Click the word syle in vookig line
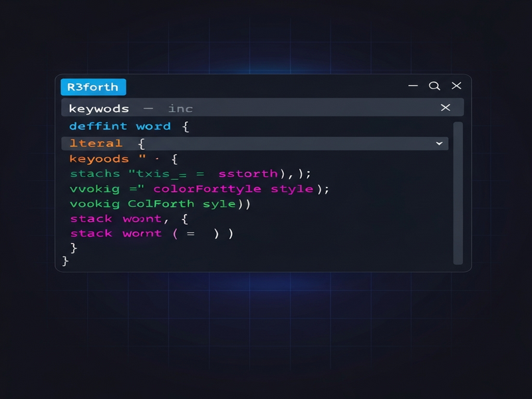This screenshot has width=532, height=399. click(219, 204)
